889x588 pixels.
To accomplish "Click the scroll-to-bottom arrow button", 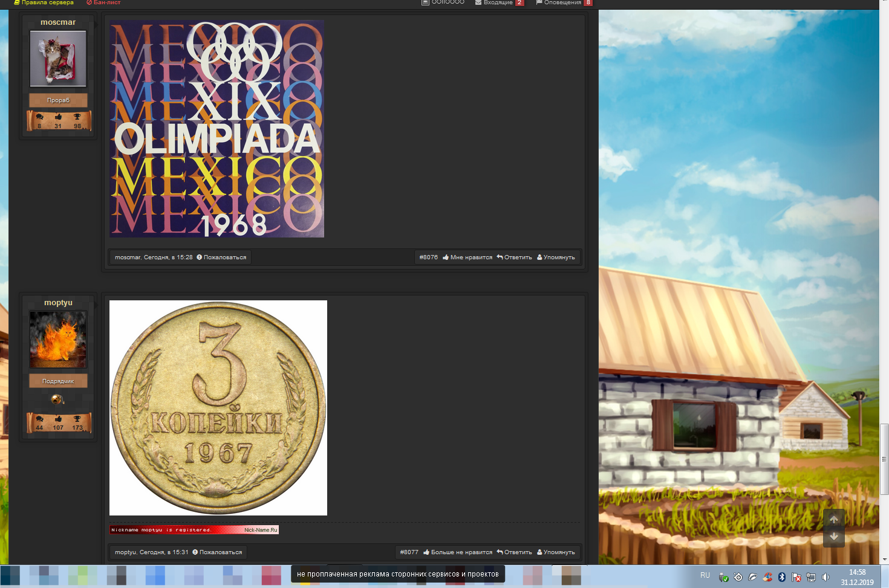I will click(834, 537).
